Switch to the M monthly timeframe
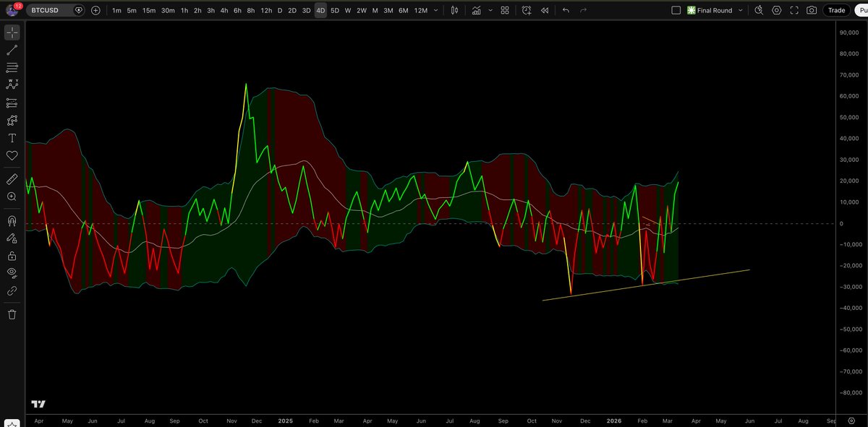The height and width of the screenshot is (427, 868). point(375,10)
